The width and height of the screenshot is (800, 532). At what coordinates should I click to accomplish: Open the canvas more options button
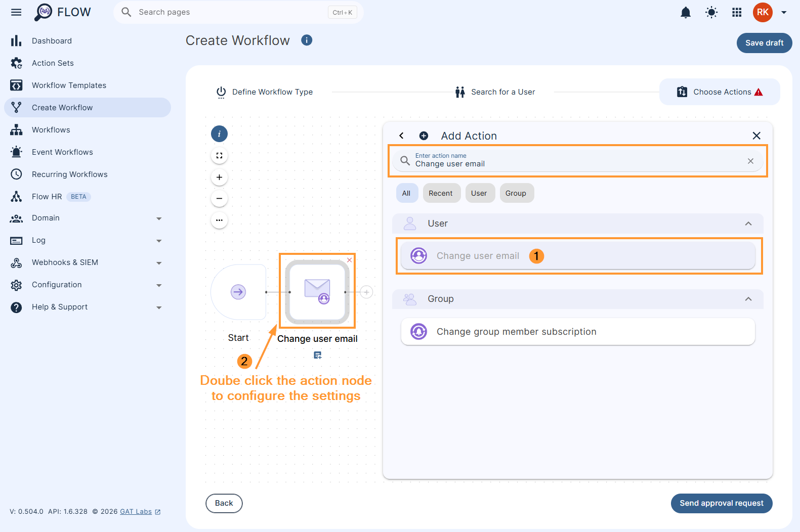(x=219, y=220)
